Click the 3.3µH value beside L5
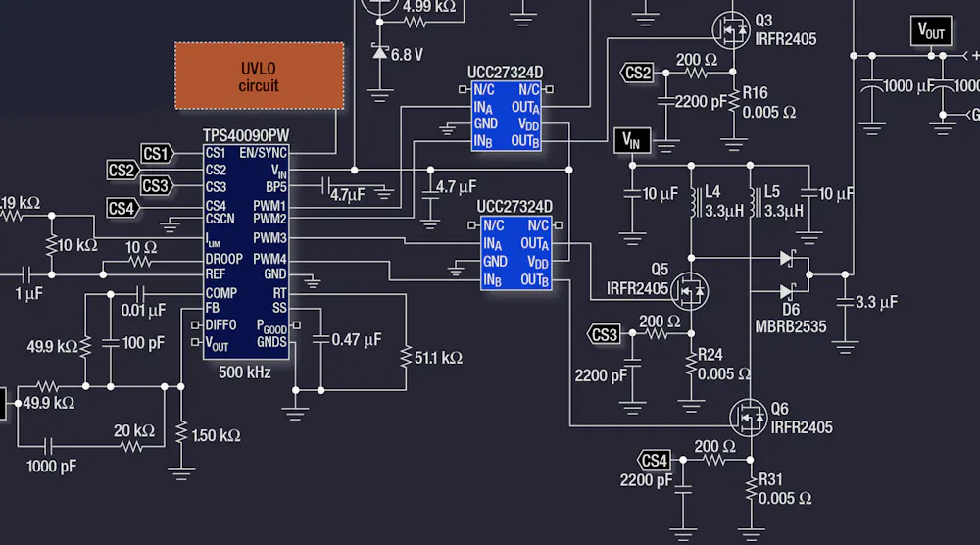Screen dimensions: 980x545 (x=783, y=212)
